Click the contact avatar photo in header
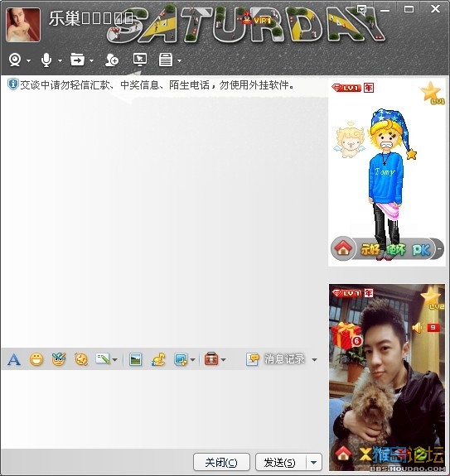This screenshot has width=450, height=476. pyautogui.click(x=23, y=25)
